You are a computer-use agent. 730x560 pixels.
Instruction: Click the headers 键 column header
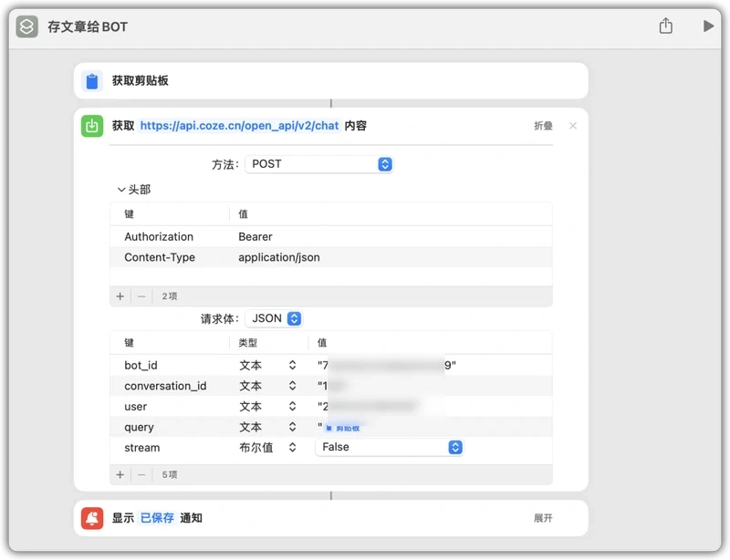click(x=129, y=214)
